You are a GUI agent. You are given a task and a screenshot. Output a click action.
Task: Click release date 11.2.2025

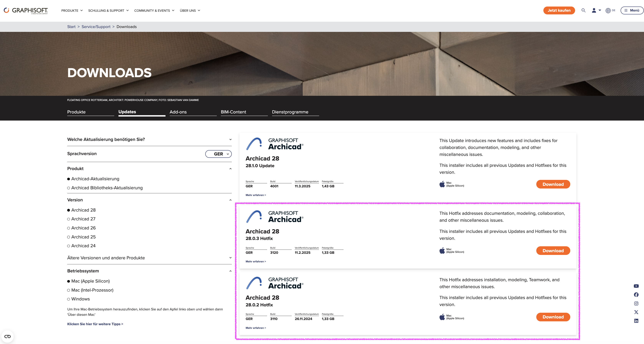click(x=302, y=253)
